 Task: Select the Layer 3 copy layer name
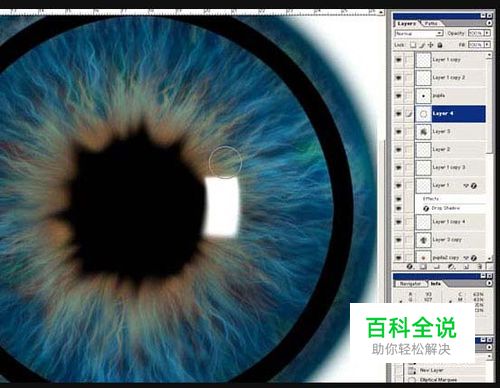click(447, 240)
